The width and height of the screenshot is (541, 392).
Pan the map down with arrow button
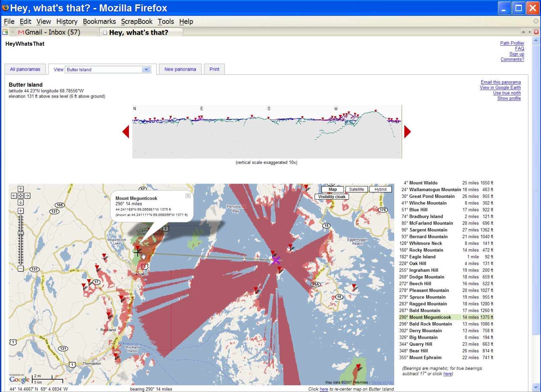(20, 202)
